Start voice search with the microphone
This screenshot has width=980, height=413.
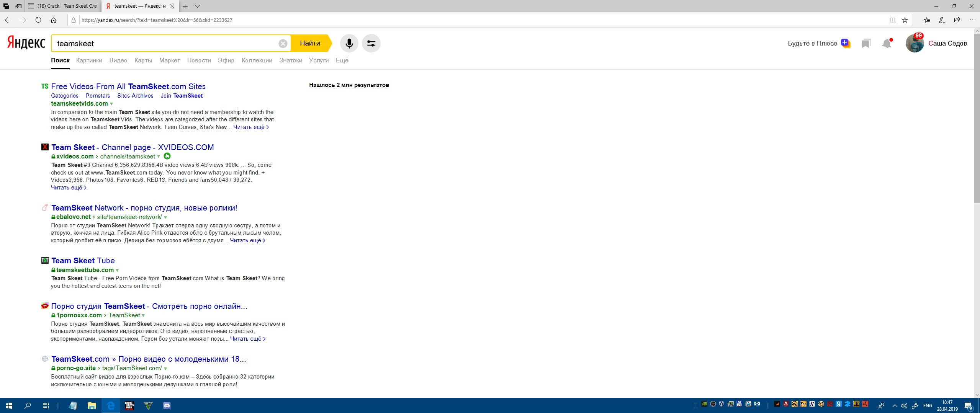point(349,43)
